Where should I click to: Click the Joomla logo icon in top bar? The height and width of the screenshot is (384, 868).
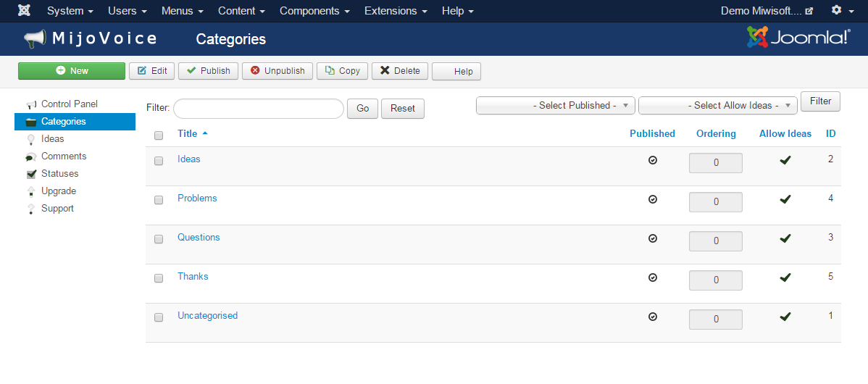25,11
